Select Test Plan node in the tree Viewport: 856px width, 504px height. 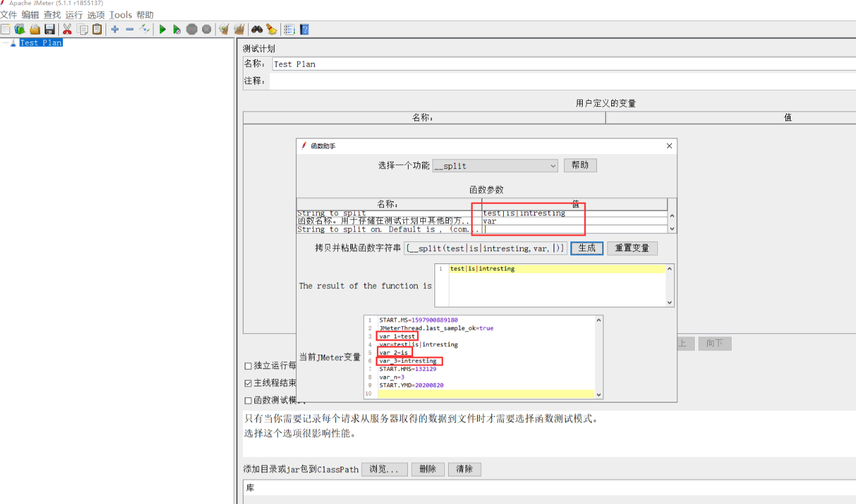click(x=41, y=43)
